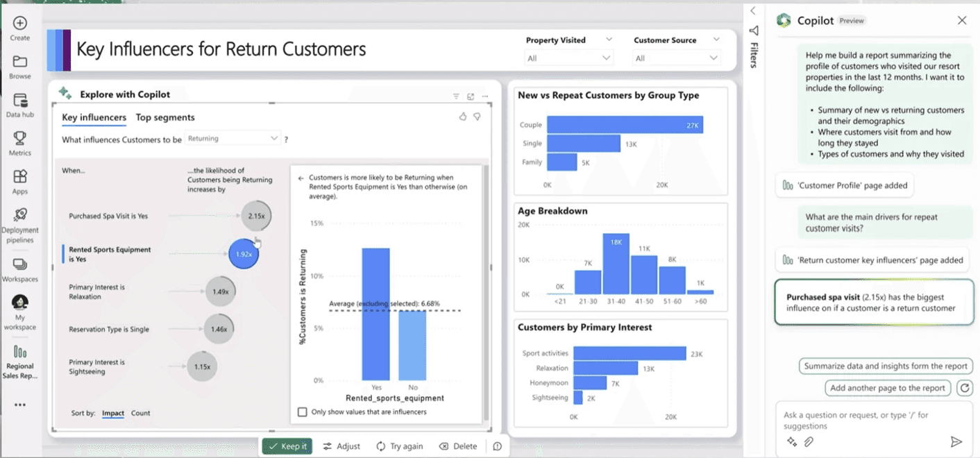Show more sidebar options ellipsis
Screen dimensions: 980x458
pyautogui.click(x=20, y=405)
